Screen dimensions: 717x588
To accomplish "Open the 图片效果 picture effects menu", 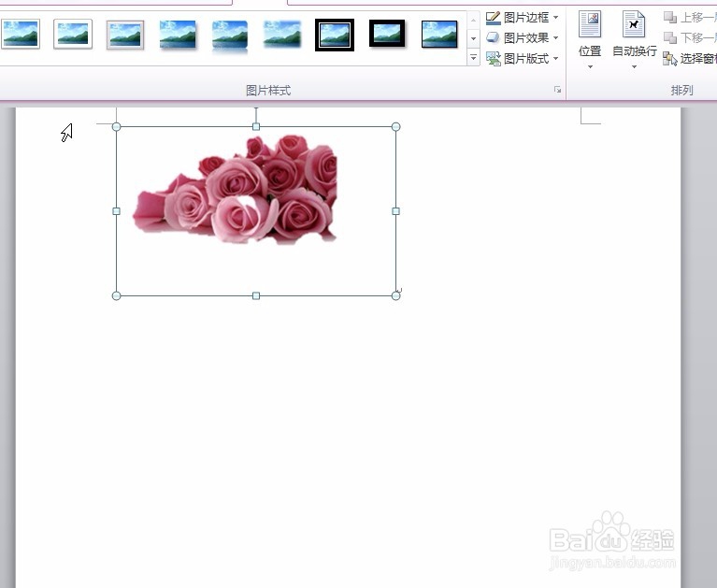I will click(523, 37).
